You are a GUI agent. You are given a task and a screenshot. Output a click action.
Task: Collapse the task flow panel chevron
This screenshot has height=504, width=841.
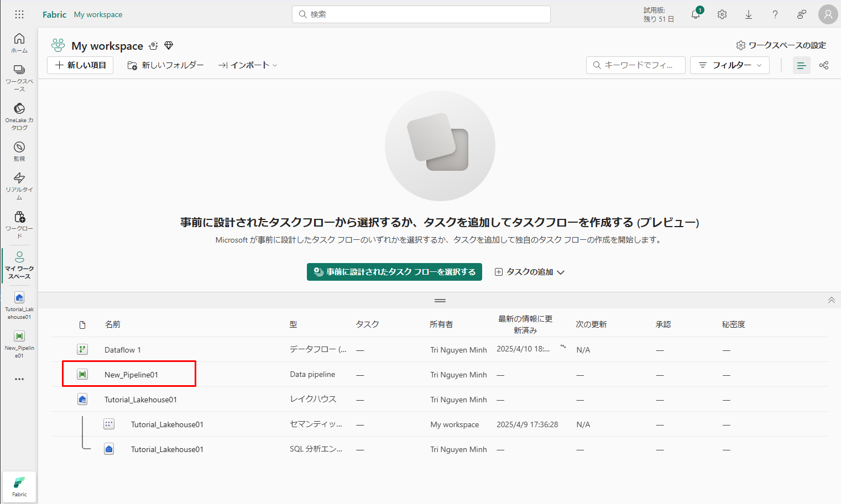(831, 300)
